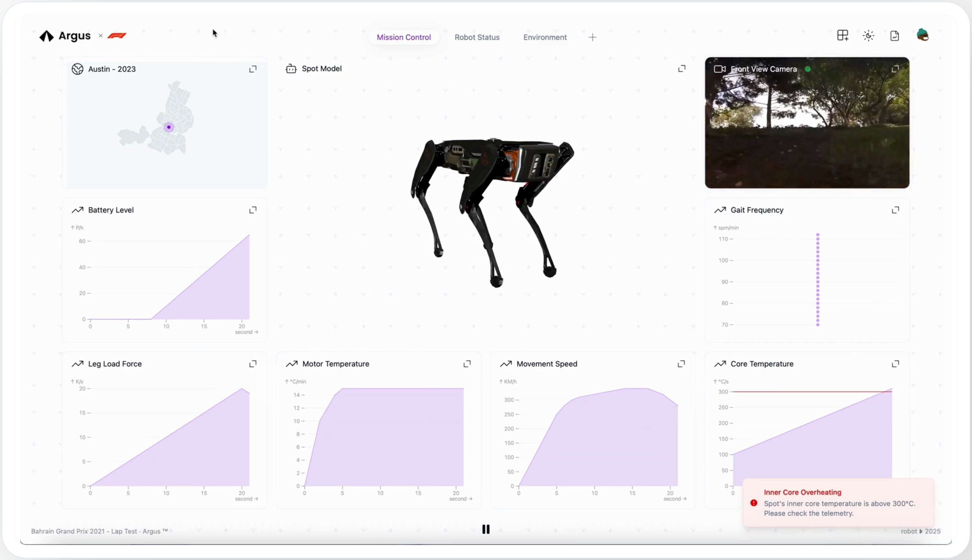
Task: Open the Environment tab
Action: (x=545, y=37)
